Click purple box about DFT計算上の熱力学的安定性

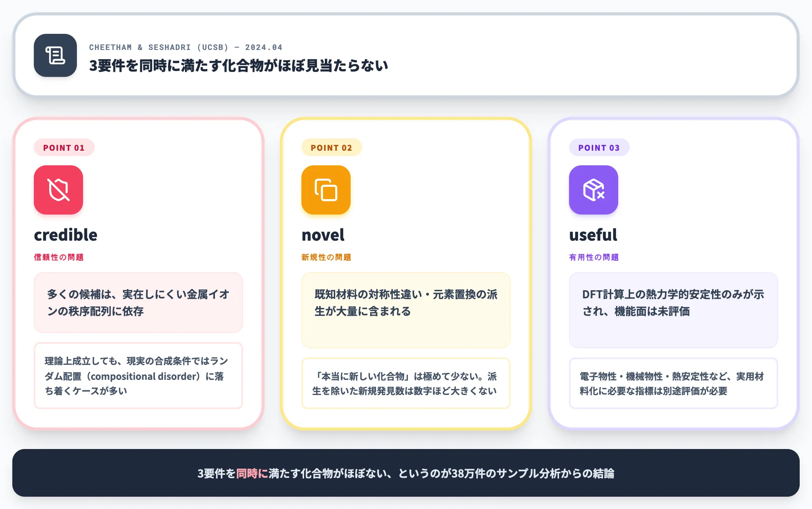click(x=674, y=310)
